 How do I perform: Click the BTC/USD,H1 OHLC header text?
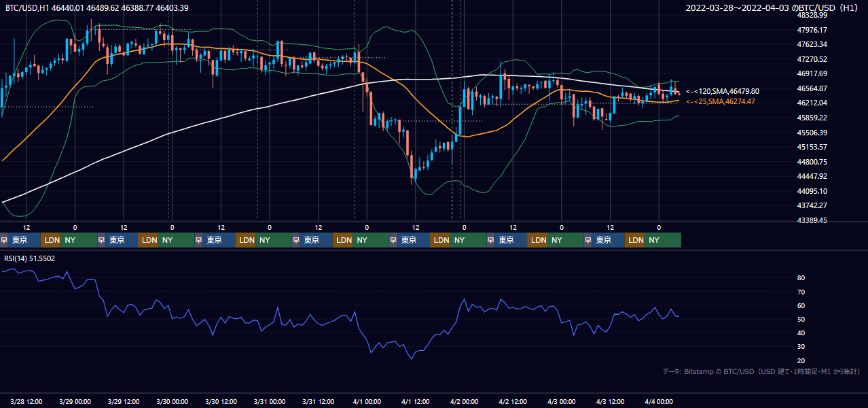(97, 7)
